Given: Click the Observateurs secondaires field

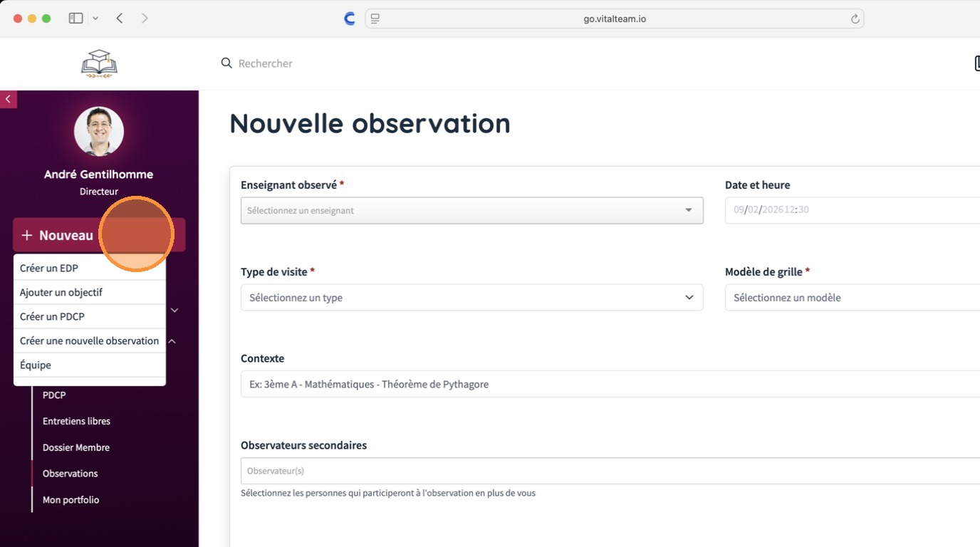Looking at the screenshot, I should point(610,471).
